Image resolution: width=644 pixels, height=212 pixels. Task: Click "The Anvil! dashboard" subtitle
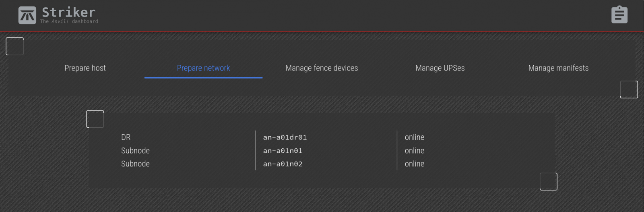point(69,21)
